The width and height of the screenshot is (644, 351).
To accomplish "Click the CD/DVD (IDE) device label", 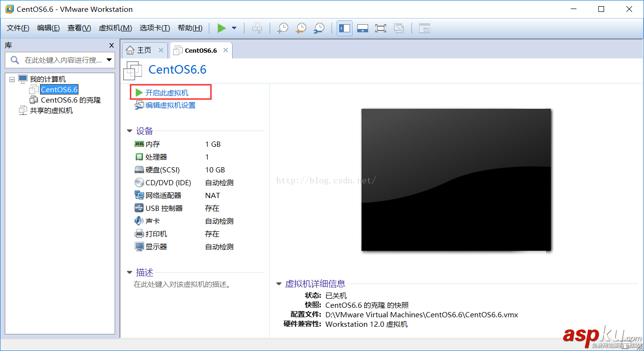I will tap(168, 182).
